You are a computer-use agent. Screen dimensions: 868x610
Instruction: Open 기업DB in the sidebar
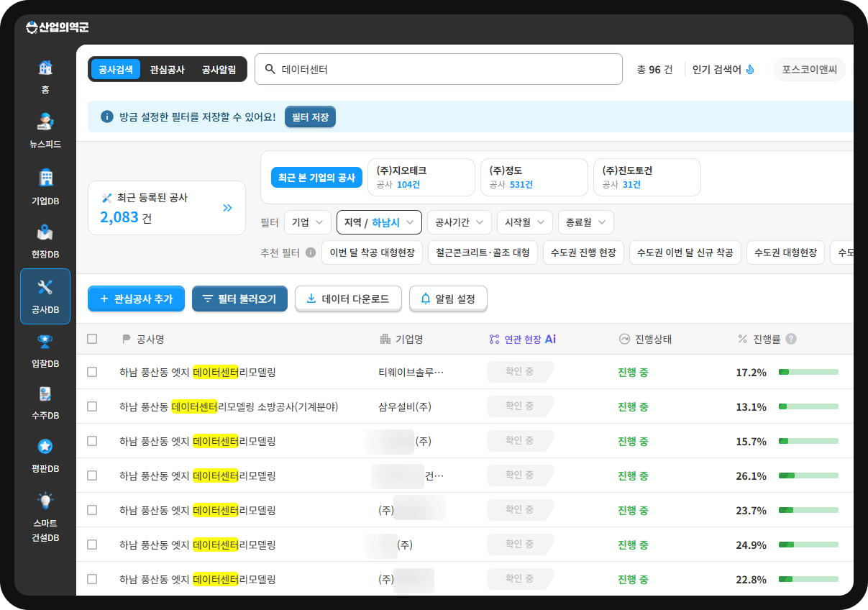pyautogui.click(x=45, y=186)
